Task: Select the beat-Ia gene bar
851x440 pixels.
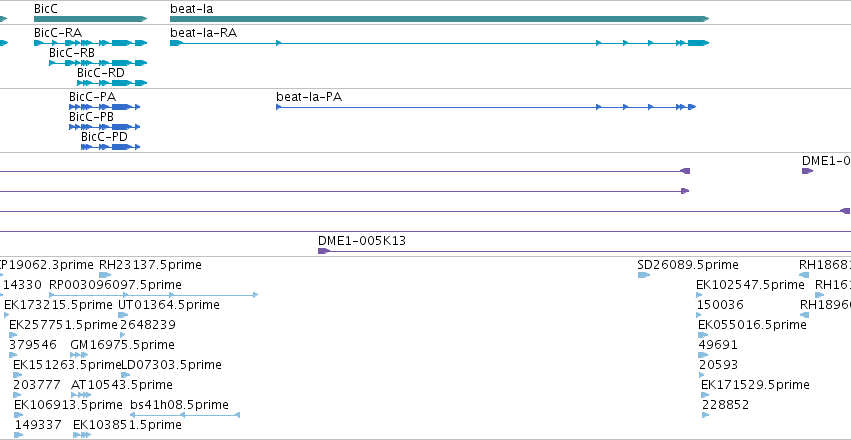Action: 440,19
